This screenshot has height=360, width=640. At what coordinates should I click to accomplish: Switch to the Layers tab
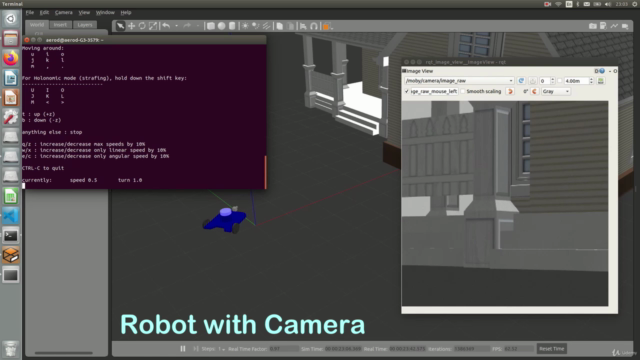tap(85, 24)
